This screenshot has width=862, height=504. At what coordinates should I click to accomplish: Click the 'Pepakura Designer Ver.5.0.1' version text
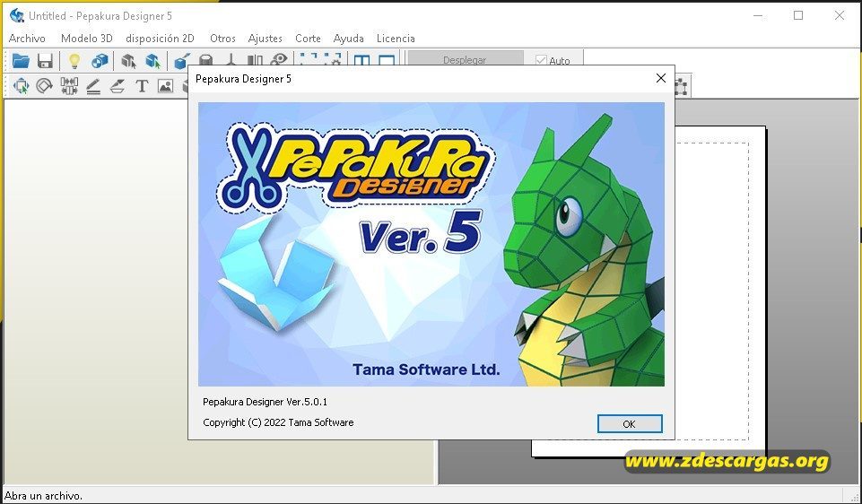click(x=265, y=402)
